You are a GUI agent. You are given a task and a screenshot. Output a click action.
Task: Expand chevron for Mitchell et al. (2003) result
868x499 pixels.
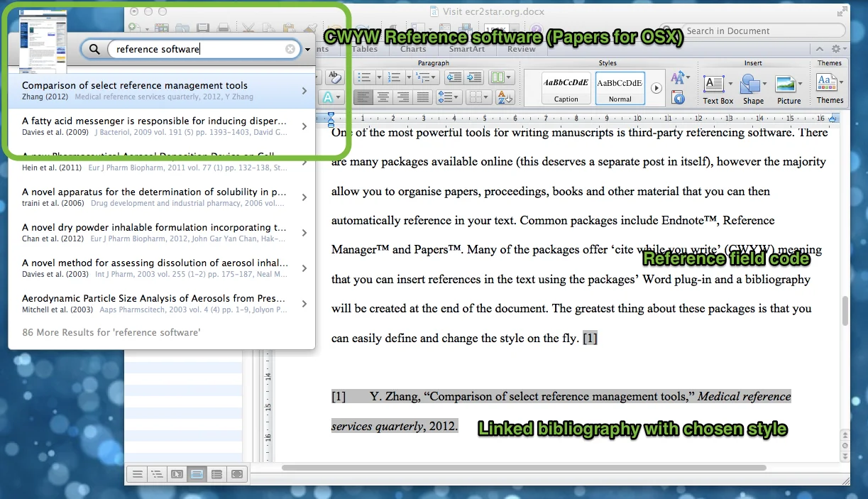[304, 304]
